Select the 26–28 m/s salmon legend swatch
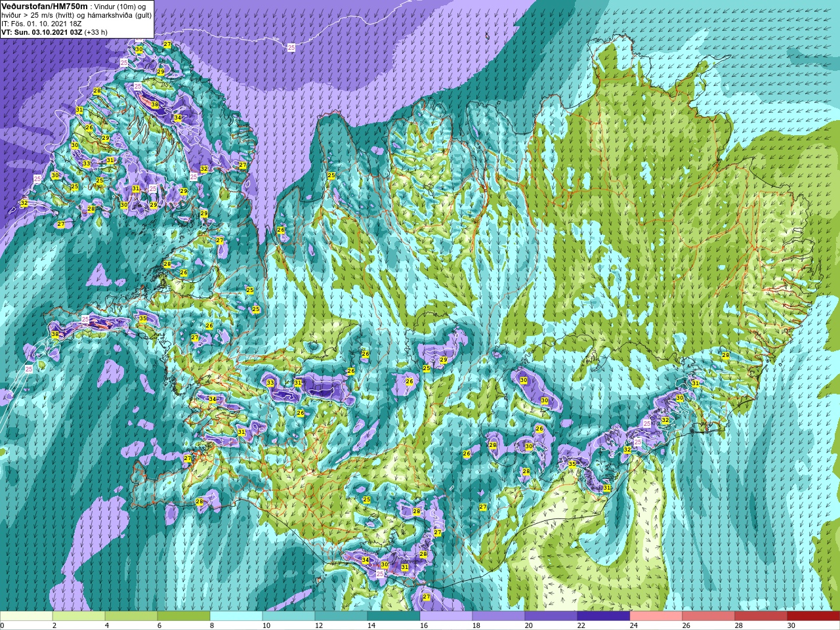The width and height of the screenshot is (840, 630). point(709,616)
